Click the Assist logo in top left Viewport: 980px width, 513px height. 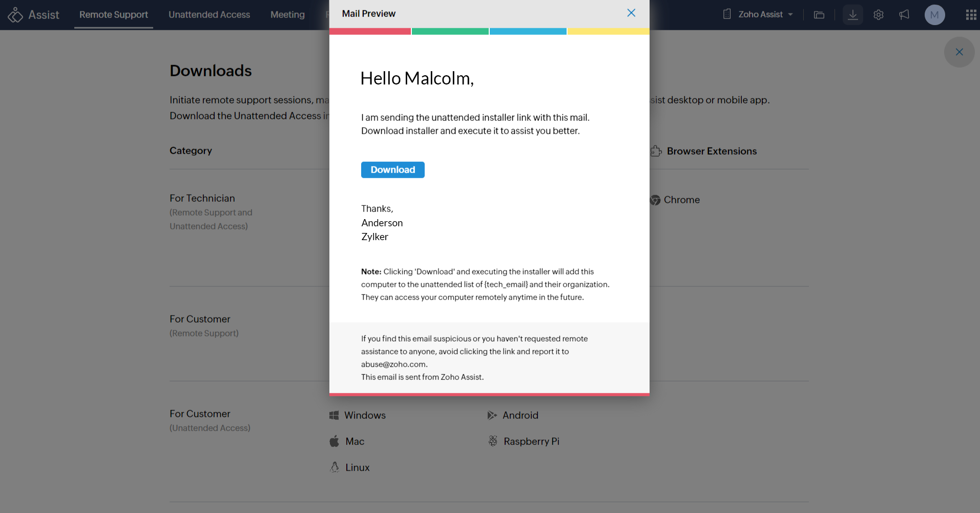(34, 14)
